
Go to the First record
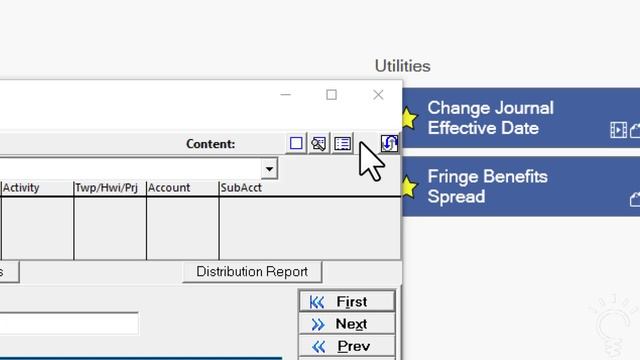coord(347,302)
